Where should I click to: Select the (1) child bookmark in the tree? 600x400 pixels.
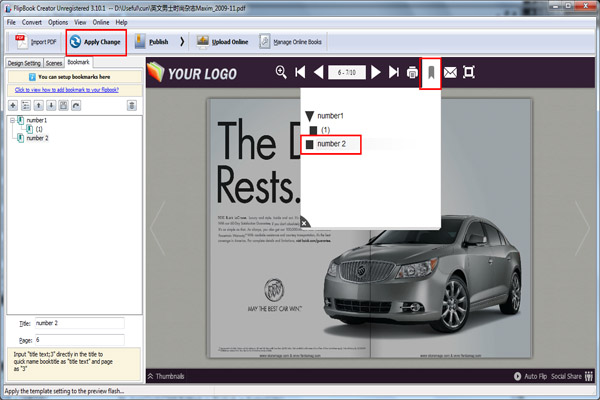point(39,129)
